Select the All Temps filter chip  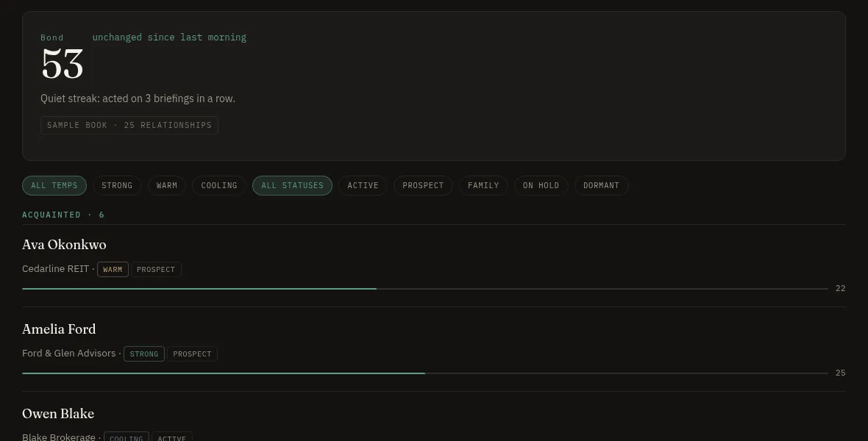point(54,185)
